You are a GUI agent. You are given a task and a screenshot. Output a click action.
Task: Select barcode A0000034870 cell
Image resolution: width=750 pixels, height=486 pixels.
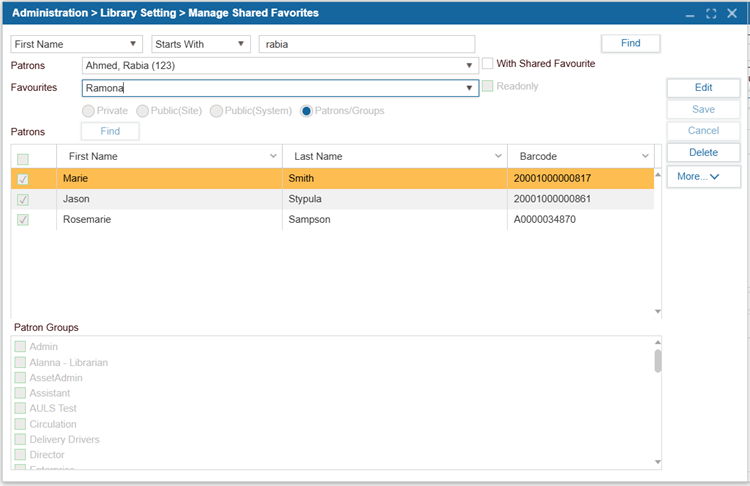581,220
